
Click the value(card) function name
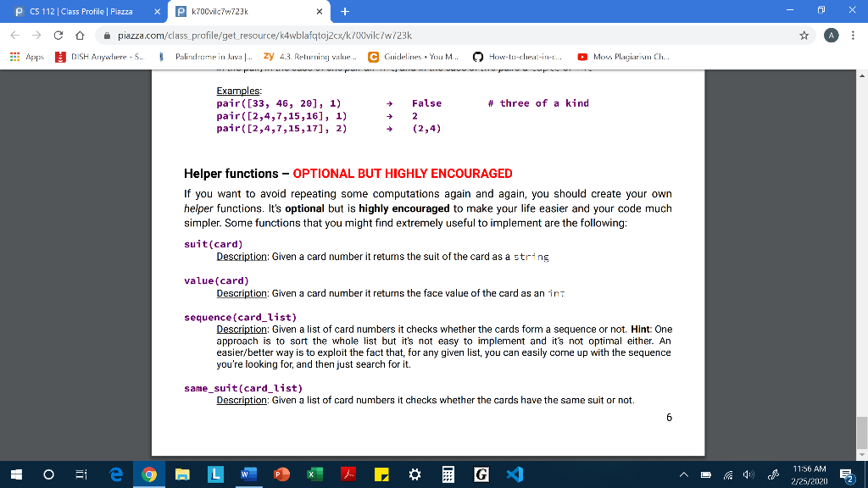216,280
